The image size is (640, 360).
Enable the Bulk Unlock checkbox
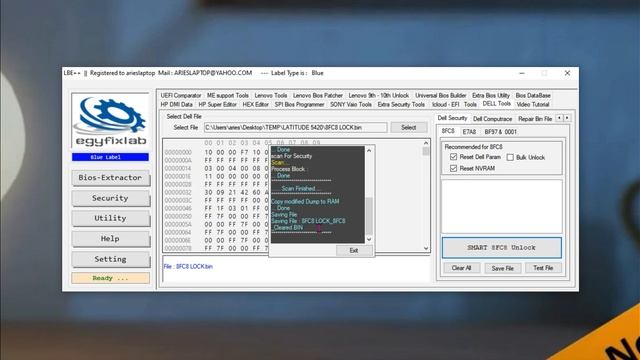[510, 157]
